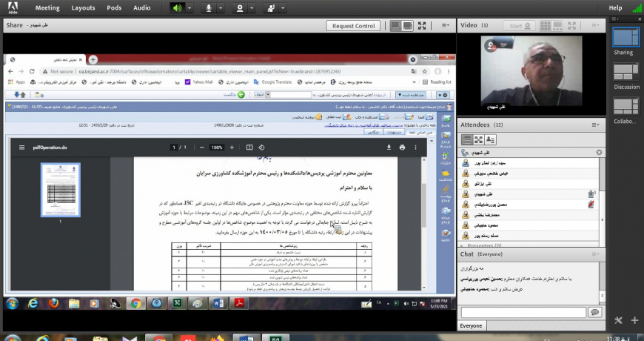The image size is (644, 341).
Task: Select Share pod zoom-in view icon
Action: point(407,26)
